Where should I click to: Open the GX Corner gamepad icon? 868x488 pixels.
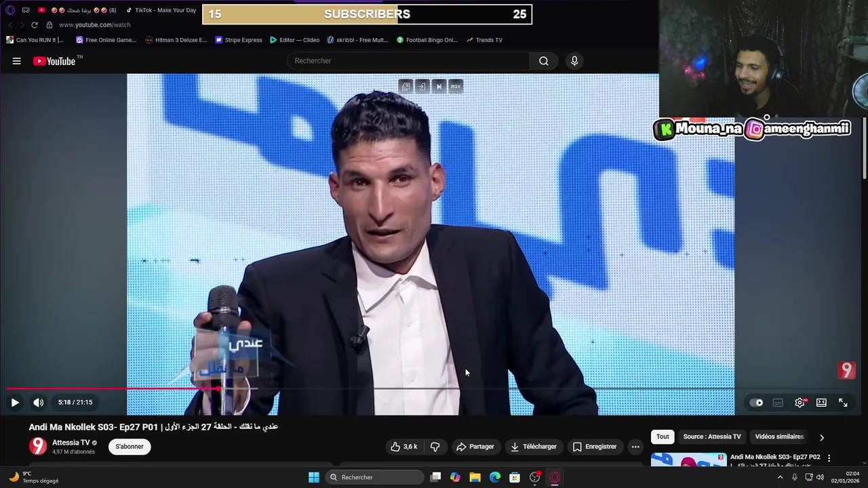(26, 10)
